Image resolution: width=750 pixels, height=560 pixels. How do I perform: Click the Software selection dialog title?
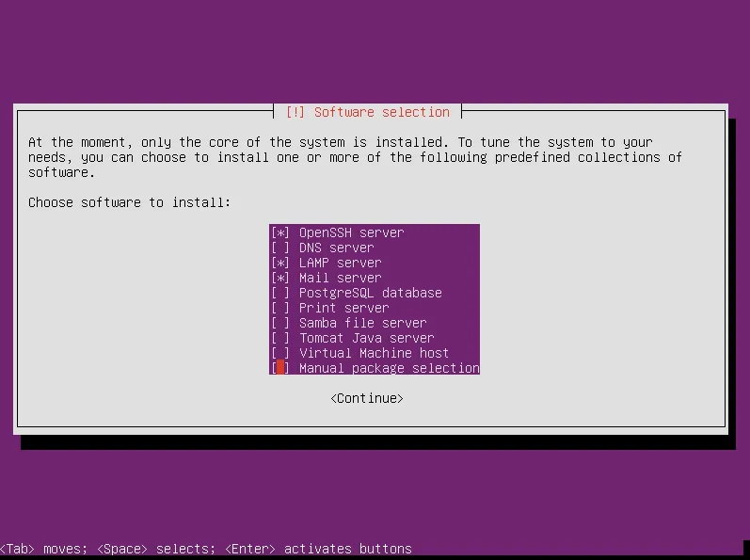click(x=367, y=112)
